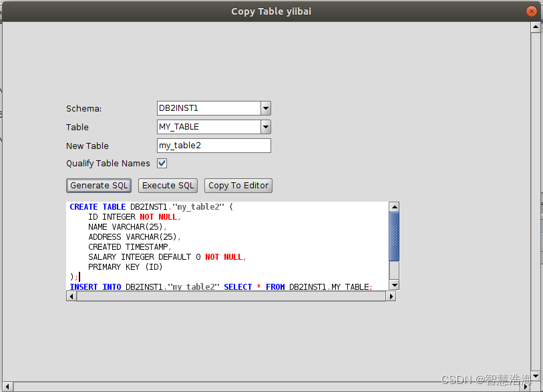This screenshot has height=392, width=543.
Task: Click the horizontal scrollbar's right arrow
Action: (x=391, y=296)
